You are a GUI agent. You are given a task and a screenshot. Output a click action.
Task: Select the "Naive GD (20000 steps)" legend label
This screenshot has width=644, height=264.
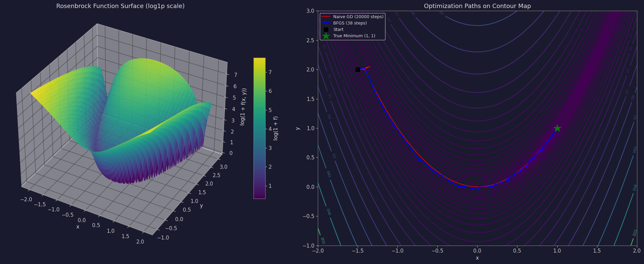(x=358, y=17)
